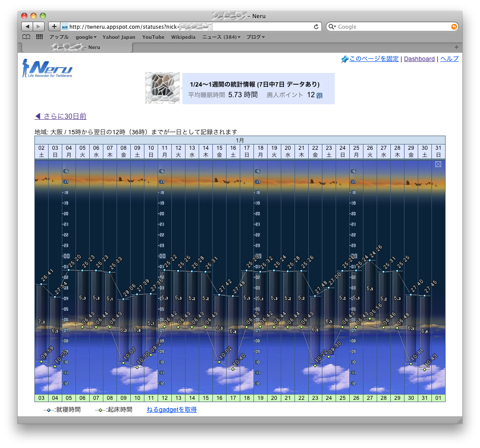Click the 起床時間 legend entry
480x448 pixels.
(x=113, y=410)
